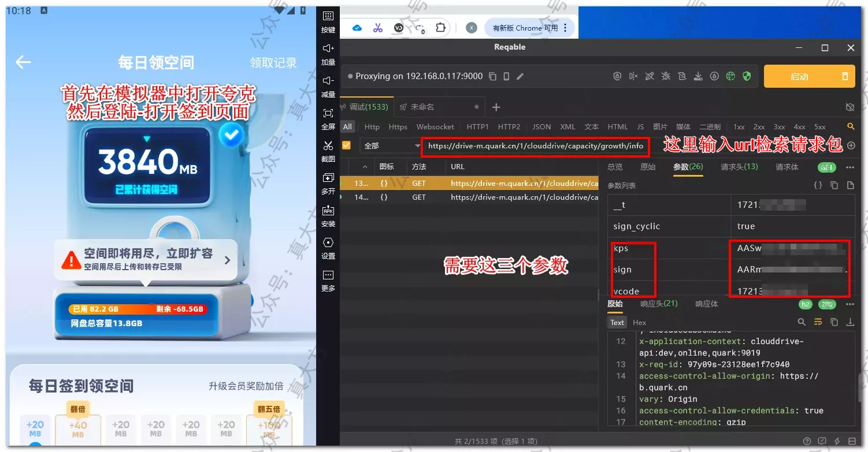
Task: Toggle the 图片 image filter
Action: (660, 127)
